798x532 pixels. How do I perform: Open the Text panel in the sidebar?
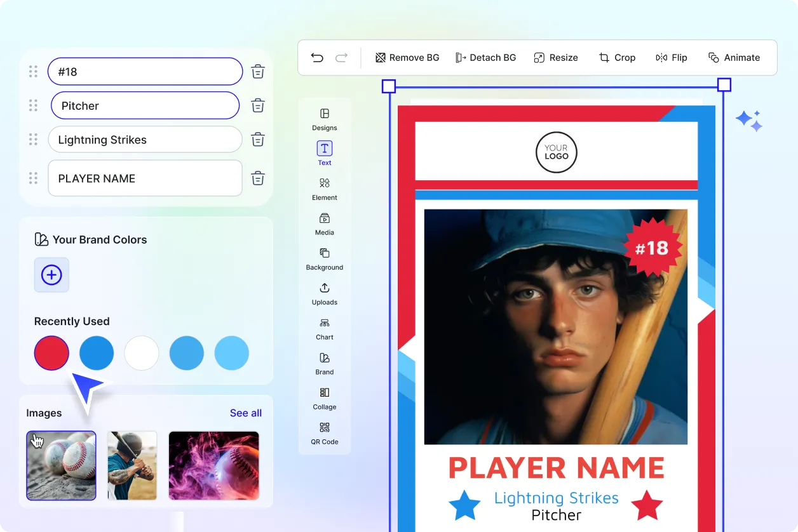324,152
